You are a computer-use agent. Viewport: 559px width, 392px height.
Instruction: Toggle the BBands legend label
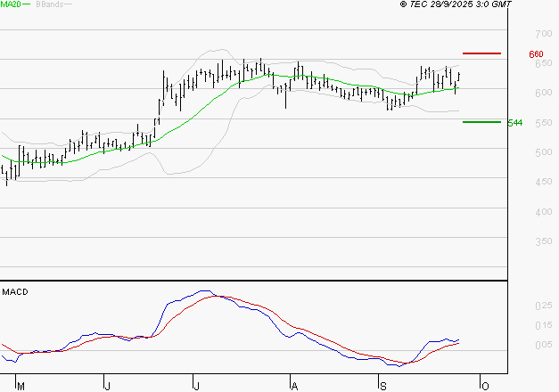pos(52,5)
